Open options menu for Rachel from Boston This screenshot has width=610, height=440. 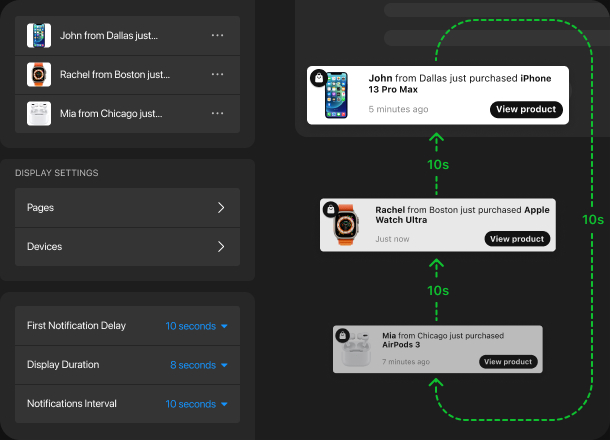pyautogui.click(x=217, y=74)
